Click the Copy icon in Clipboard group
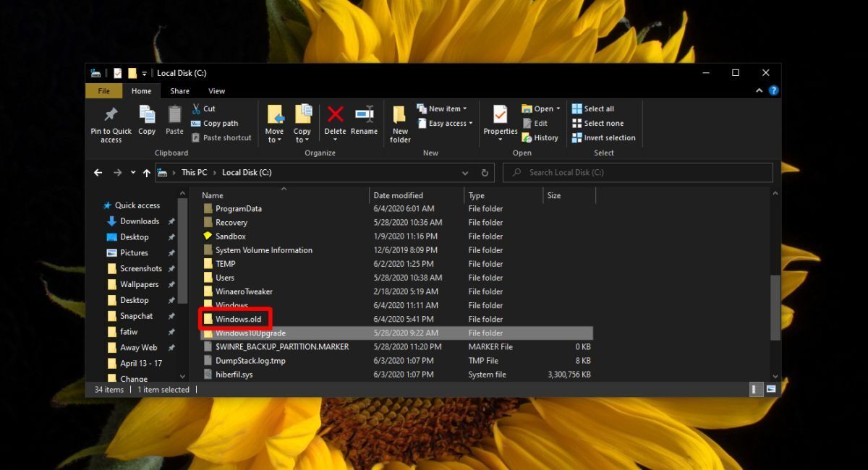The image size is (868, 470). (147, 116)
